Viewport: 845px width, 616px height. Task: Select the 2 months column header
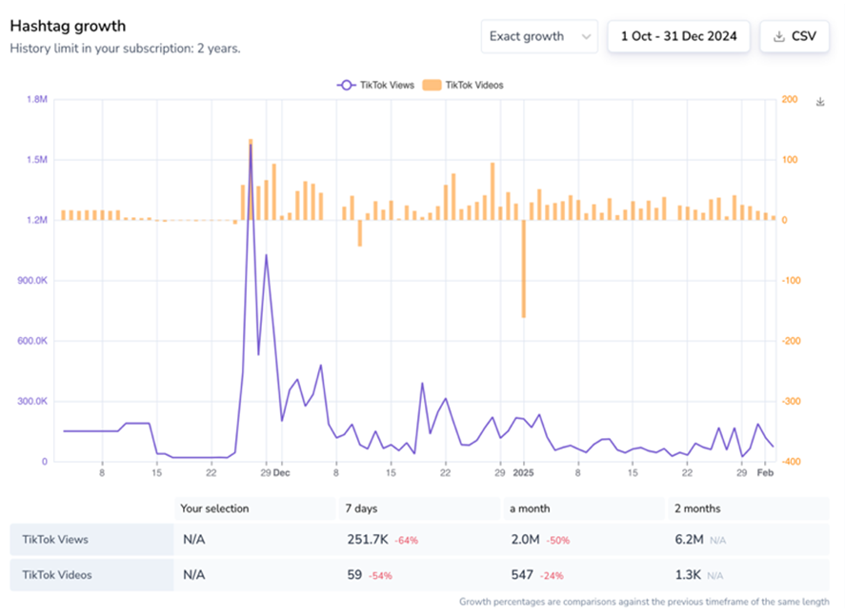696,508
